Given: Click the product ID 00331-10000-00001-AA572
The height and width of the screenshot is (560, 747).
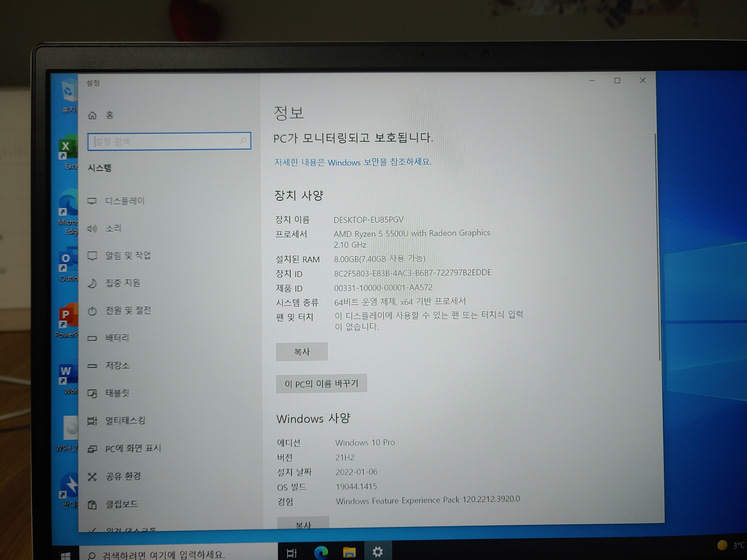Looking at the screenshot, I should [x=383, y=288].
